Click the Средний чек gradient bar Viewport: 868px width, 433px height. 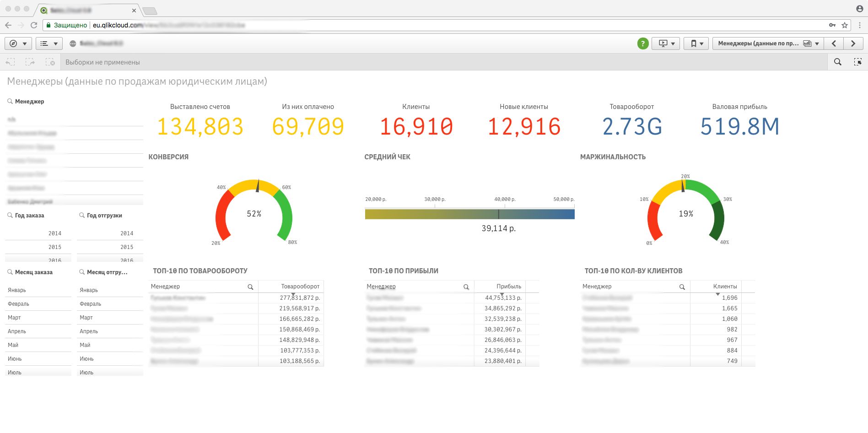tap(469, 214)
